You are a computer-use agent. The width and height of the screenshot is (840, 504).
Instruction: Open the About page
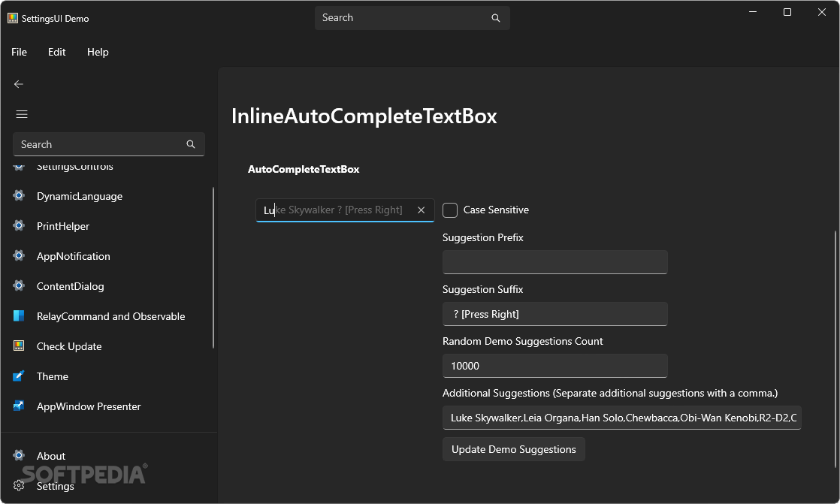click(x=107, y=456)
